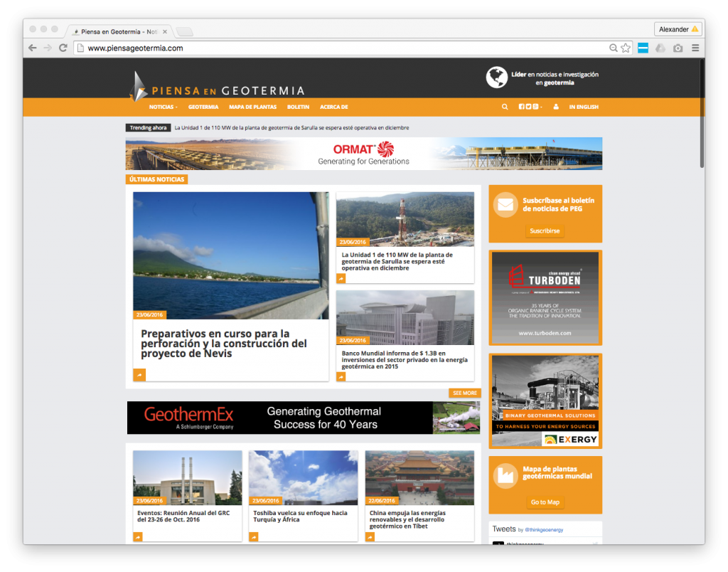728x572 pixels.
Task: Click the share arrow under the Nevis article
Action: point(139,374)
